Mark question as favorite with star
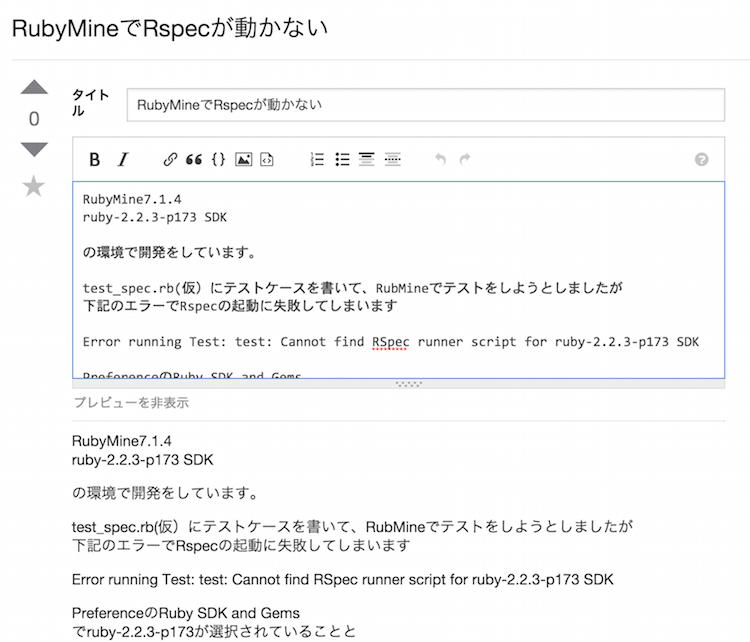The image size is (750, 642). click(34, 186)
